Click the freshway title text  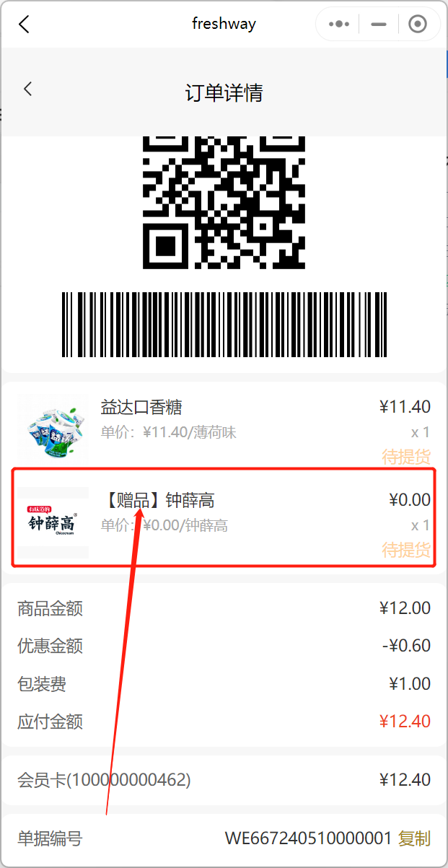(224, 24)
